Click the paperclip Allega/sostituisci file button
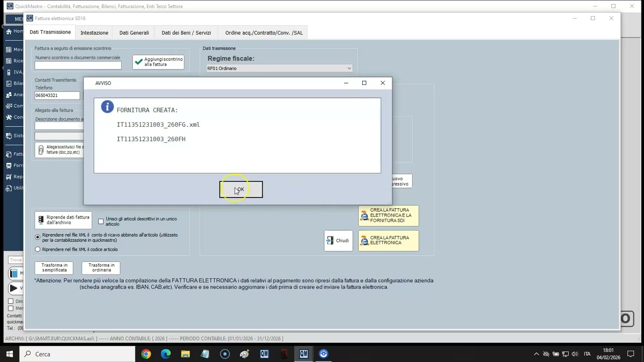The width and height of the screenshot is (644, 362). (59, 150)
